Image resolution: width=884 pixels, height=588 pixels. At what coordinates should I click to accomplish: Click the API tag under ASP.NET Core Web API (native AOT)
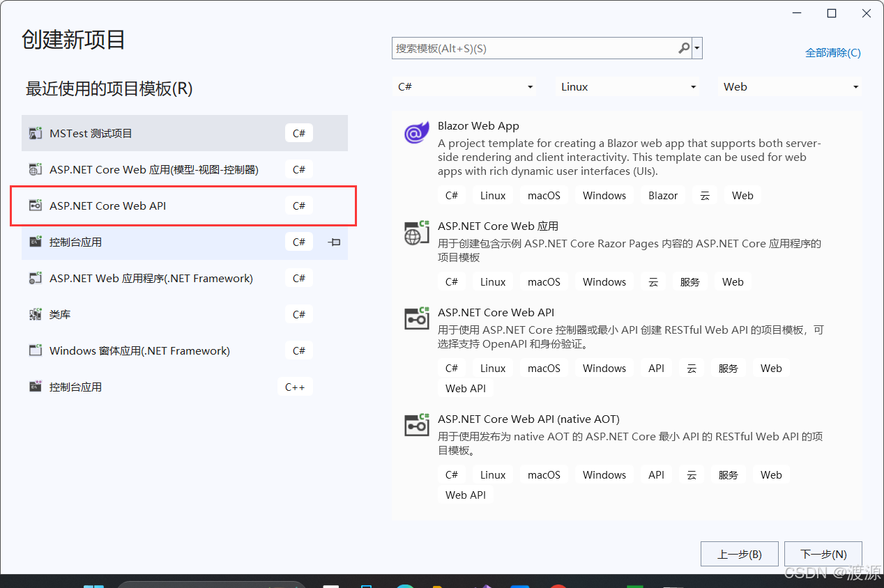pos(656,475)
